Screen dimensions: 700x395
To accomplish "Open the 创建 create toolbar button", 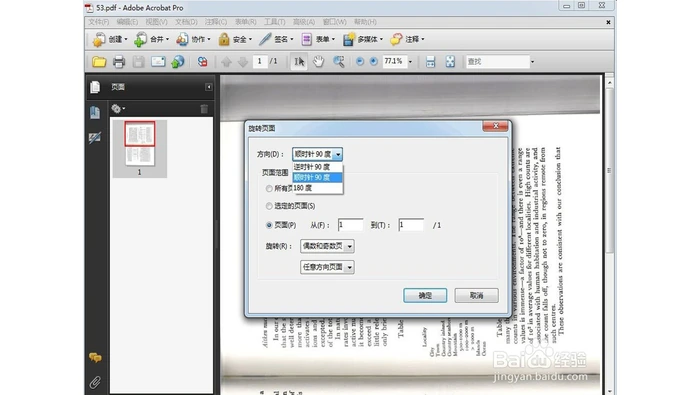I will coord(110,39).
